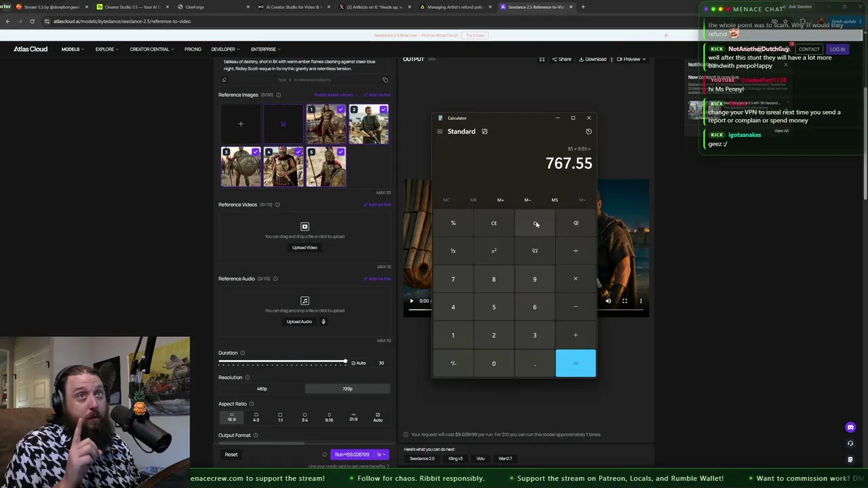
Task: Click the x-squared key in Calculator
Action: pyautogui.click(x=494, y=251)
